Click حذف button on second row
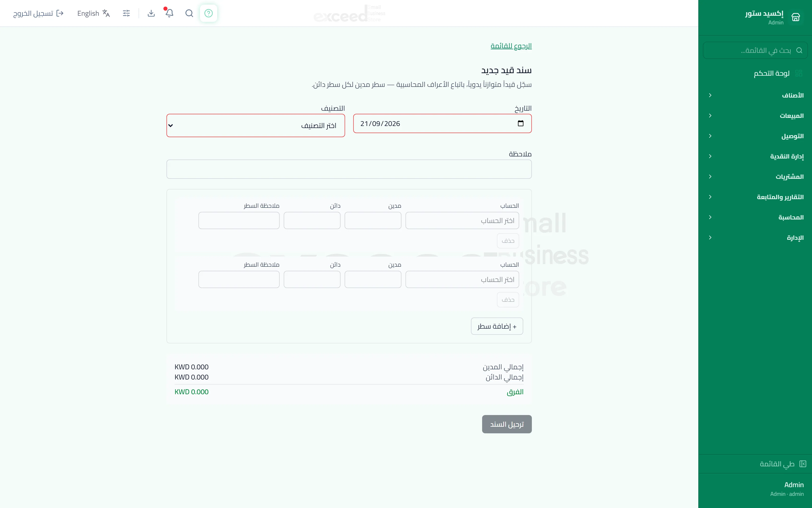The height and width of the screenshot is (508, 812). click(508, 300)
